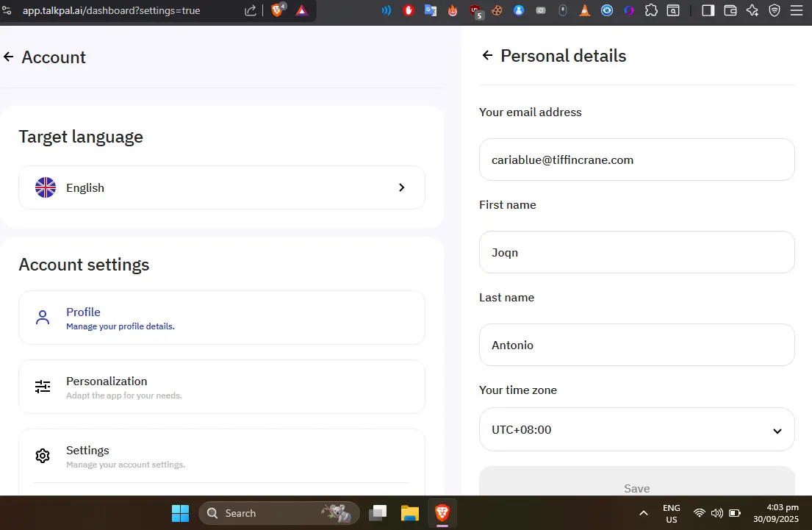Screen dimensions: 812x530
Task: Click the battery tray icon
Action: [x=734, y=513]
